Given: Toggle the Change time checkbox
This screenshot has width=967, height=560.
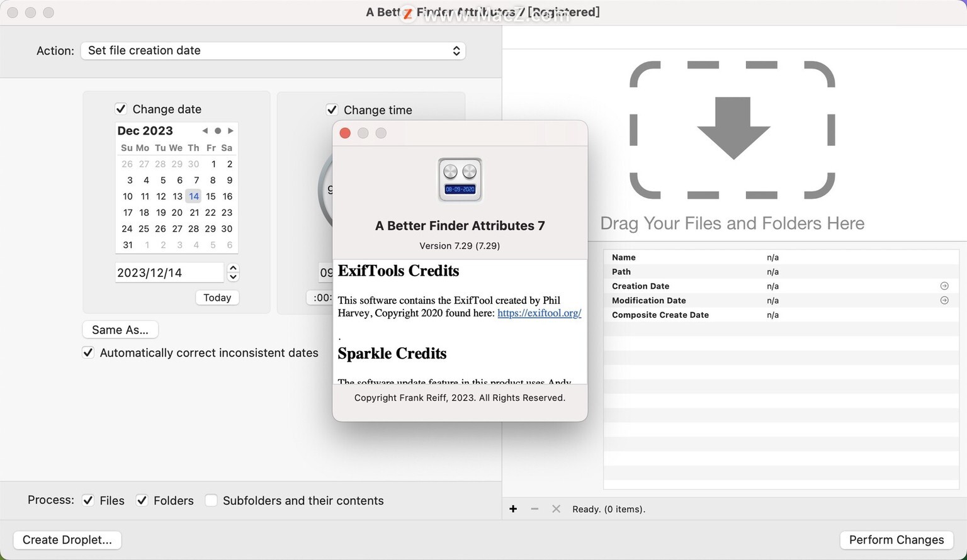Looking at the screenshot, I should (x=332, y=109).
